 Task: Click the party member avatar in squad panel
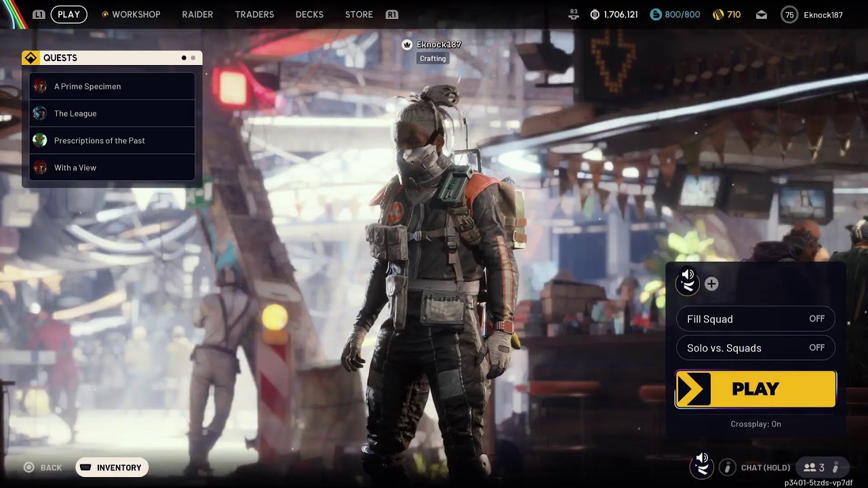coord(688,283)
